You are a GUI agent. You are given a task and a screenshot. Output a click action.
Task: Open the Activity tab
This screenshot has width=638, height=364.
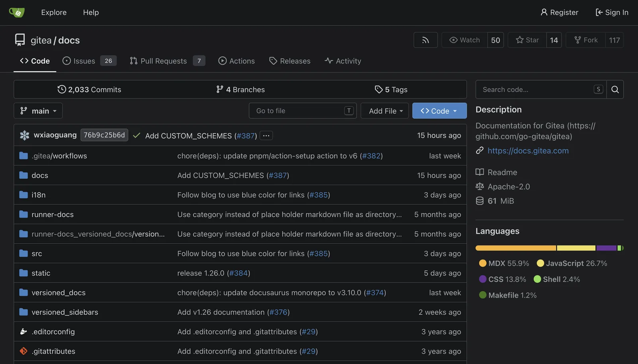(343, 61)
